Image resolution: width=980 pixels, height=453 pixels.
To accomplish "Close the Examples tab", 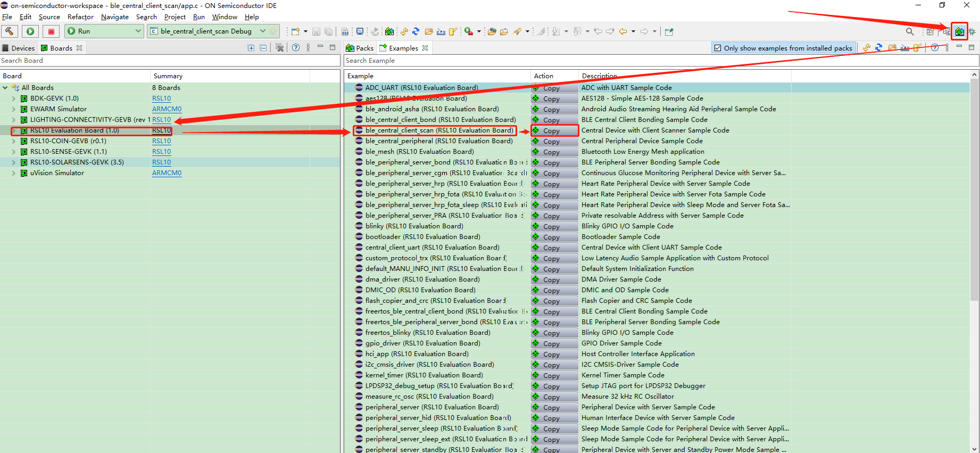I will 425,48.
